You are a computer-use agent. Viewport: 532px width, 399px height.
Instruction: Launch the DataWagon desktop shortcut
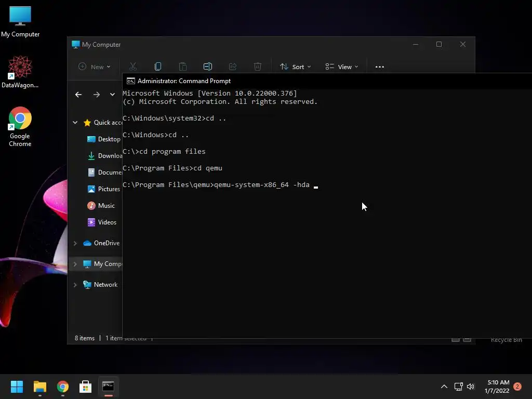click(20, 72)
